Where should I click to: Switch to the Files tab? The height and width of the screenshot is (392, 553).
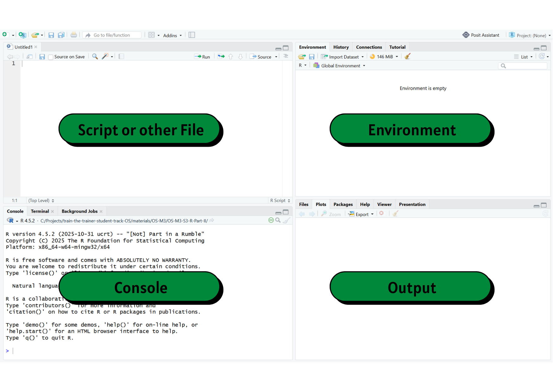304,205
